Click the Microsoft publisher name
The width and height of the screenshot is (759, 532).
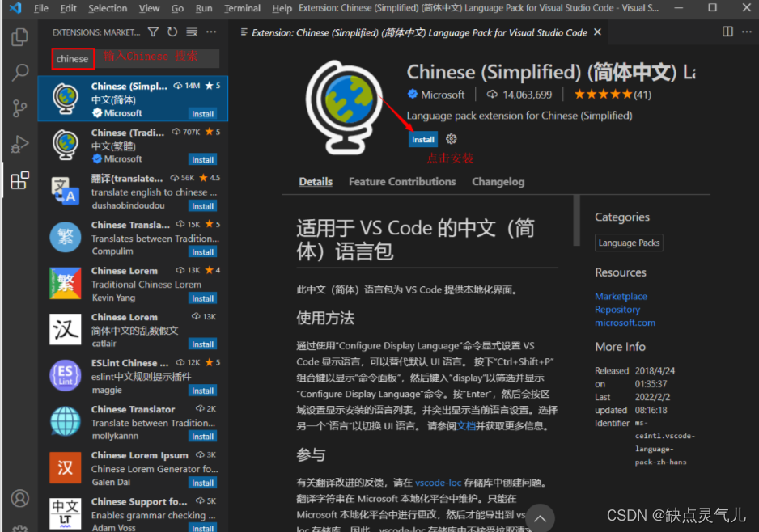[443, 95]
